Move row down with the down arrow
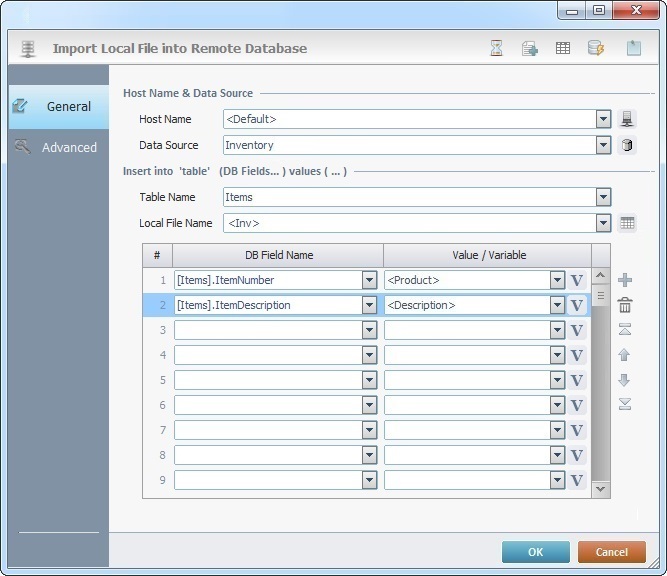Image resolution: width=667 pixels, height=576 pixels. (x=625, y=380)
